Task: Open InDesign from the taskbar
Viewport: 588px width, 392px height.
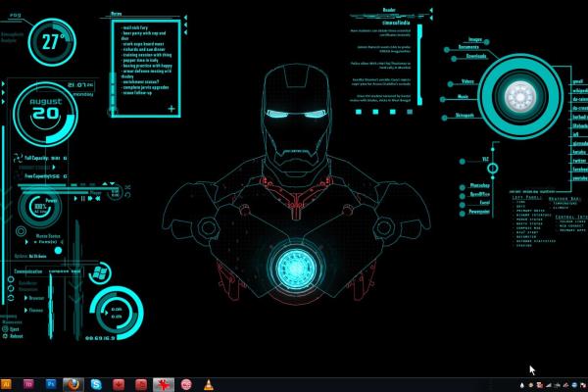Action: click(29, 383)
